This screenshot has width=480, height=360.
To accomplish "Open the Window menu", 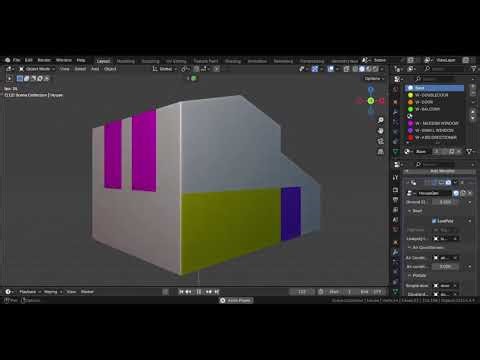I will (x=64, y=60).
